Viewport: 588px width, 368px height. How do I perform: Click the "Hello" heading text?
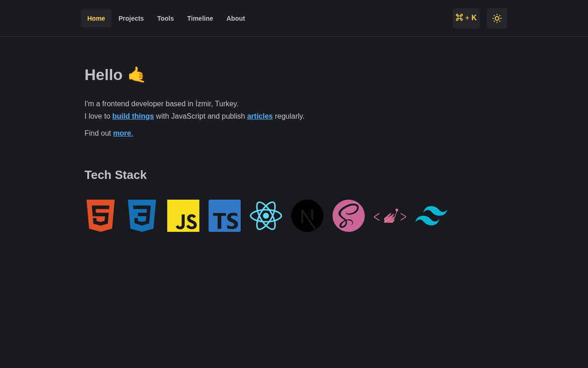103,75
